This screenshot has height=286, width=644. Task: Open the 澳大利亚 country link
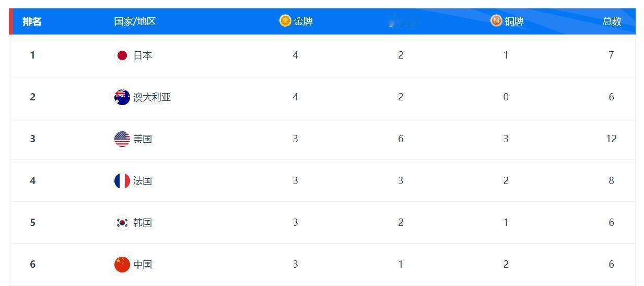[152, 97]
